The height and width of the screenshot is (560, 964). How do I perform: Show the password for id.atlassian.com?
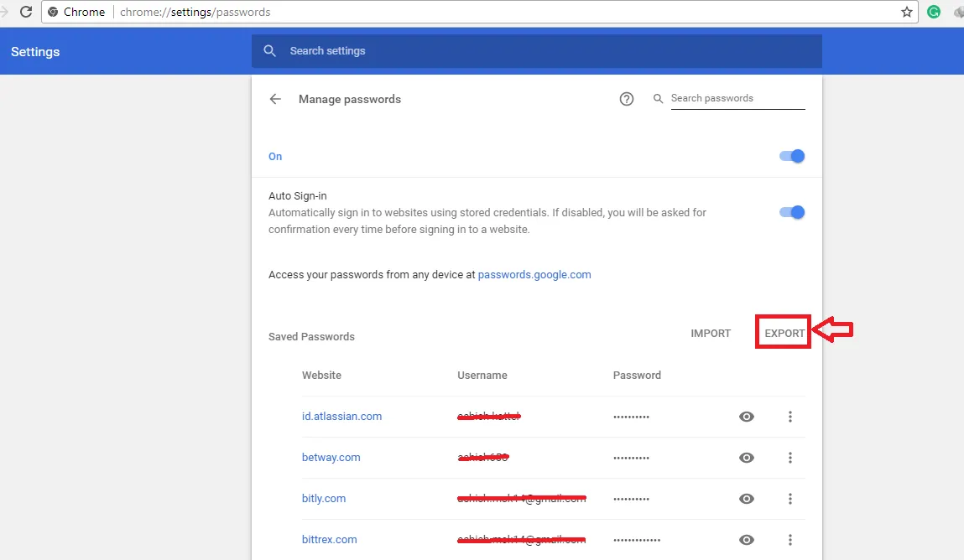click(747, 417)
